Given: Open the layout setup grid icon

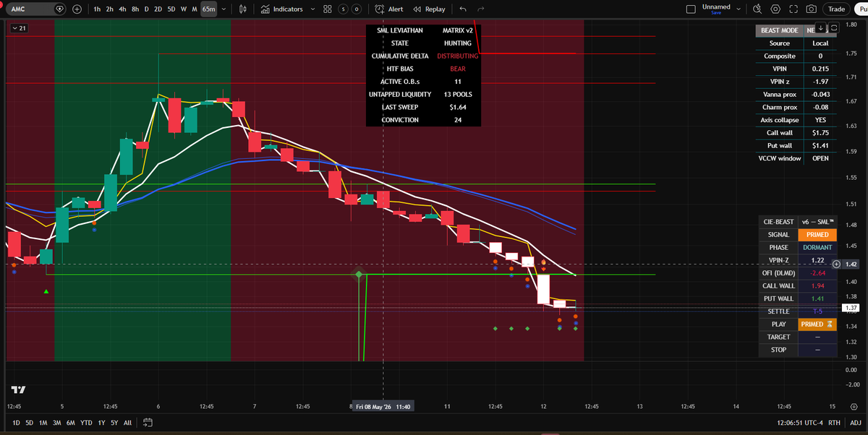Looking at the screenshot, I should click(328, 9).
